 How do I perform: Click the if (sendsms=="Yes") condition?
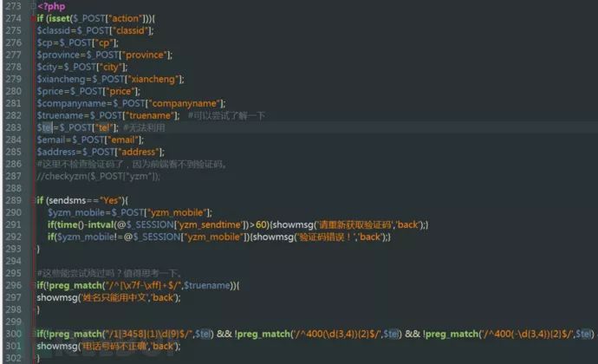click(x=82, y=200)
